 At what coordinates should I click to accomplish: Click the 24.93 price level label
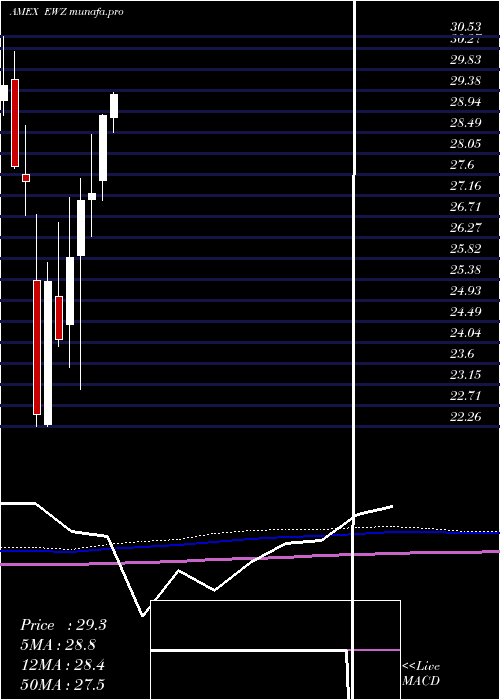pos(465,291)
